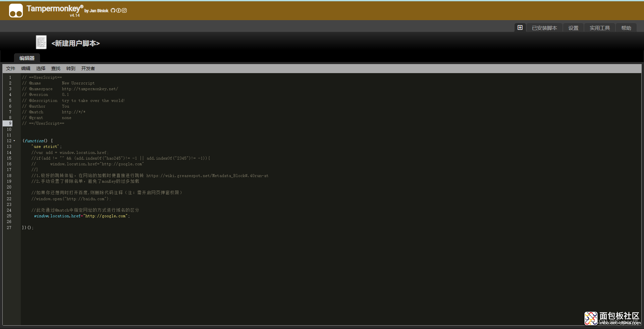Open the 开发者 menu
Viewport: 644px width, 329px height.
[x=88, y=68]
